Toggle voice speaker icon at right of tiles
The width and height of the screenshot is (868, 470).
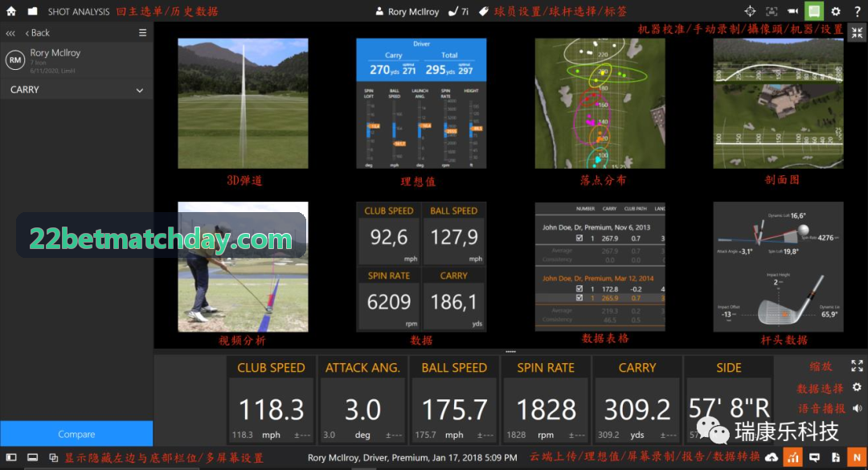858,408
